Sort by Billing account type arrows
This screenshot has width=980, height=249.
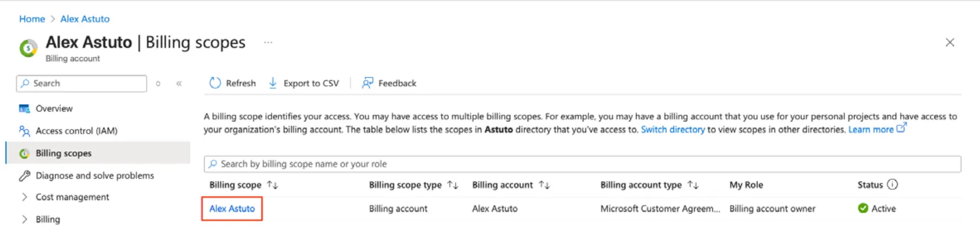click(x=693, y=185)
